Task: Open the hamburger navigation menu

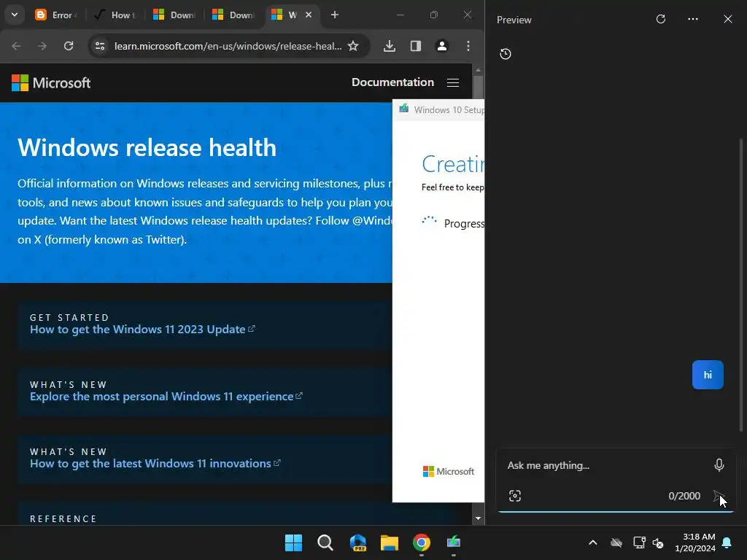Action: click(x=453, y=82)
